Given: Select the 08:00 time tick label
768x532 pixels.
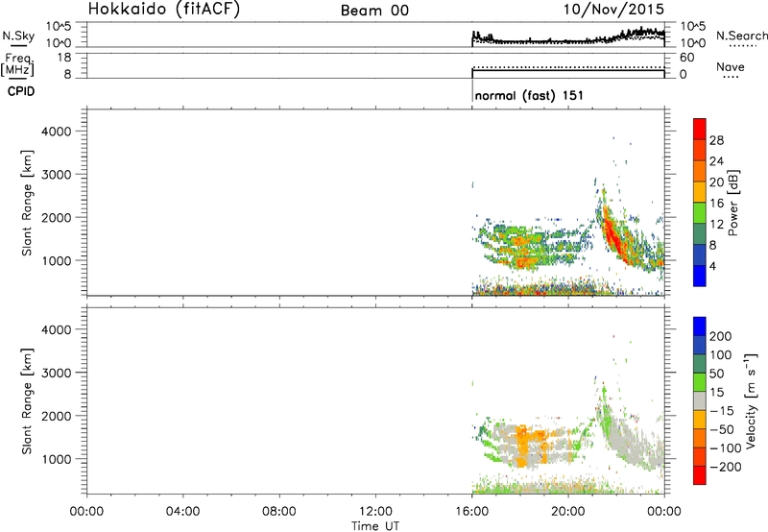Looking at the screenshot, I should pos(278,512).
